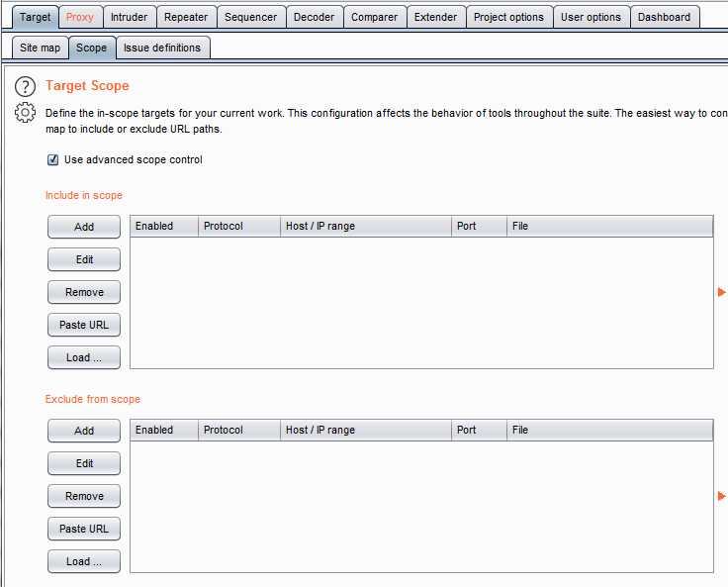Sort Exclude table by Protocol column
The image size is (728, 587).
click(x=239, y=431)
